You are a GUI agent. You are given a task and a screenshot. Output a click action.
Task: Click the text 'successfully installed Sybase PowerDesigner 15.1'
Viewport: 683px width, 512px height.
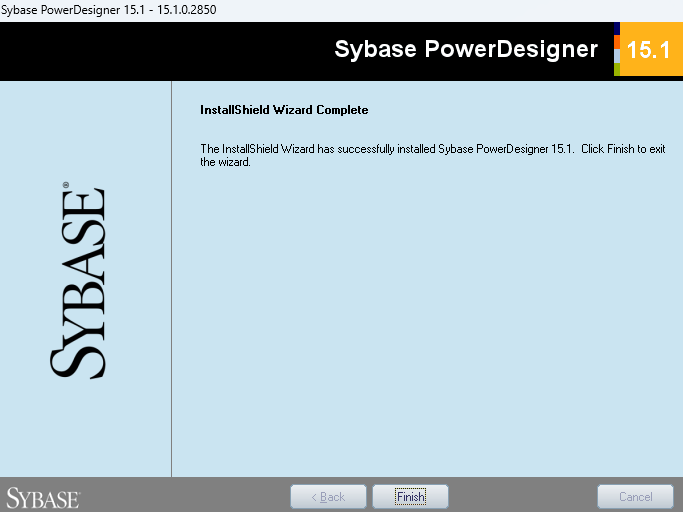pyautogui.click(x=454, y=149)
